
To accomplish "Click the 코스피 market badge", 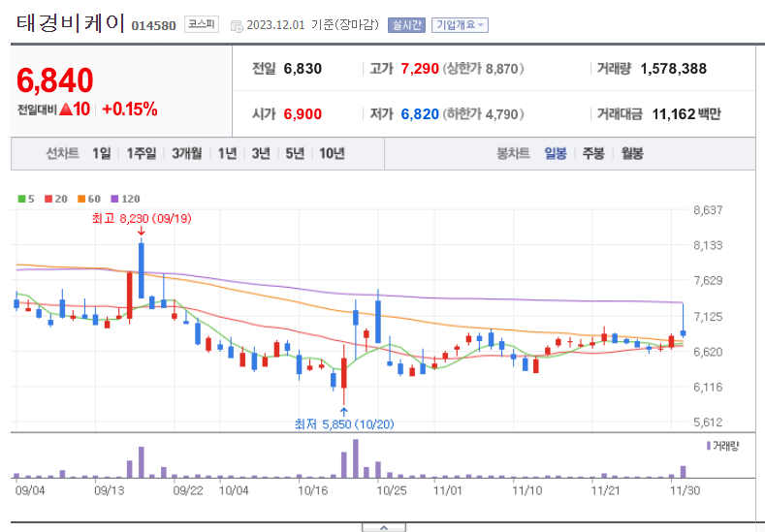I will [x=202, y=24].
